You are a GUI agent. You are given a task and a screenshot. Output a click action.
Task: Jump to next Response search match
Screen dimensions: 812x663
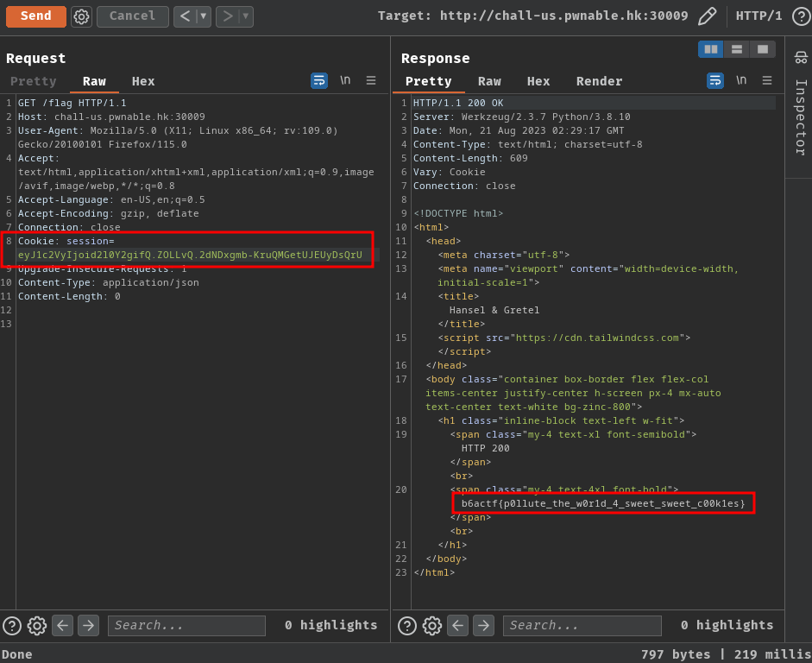pos(484,626)
